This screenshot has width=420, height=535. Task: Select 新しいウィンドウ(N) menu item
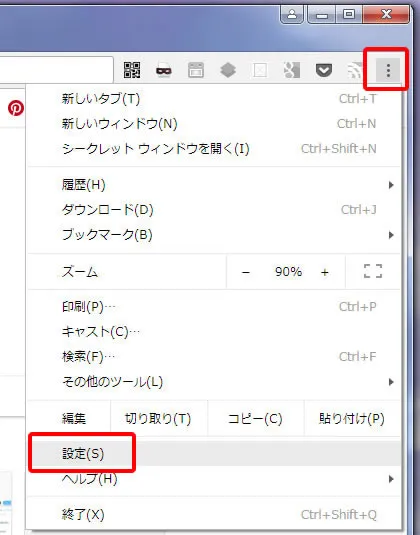tap(214, 124)
